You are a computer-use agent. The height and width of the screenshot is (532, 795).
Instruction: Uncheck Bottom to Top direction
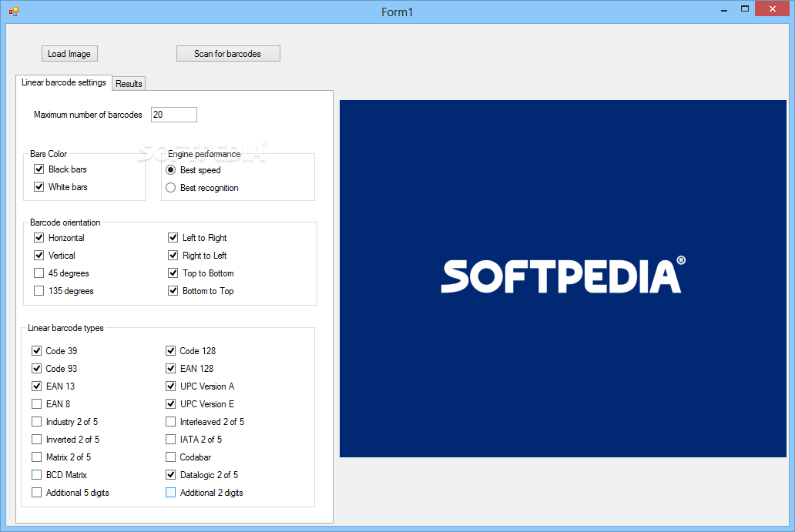[173, 291]
